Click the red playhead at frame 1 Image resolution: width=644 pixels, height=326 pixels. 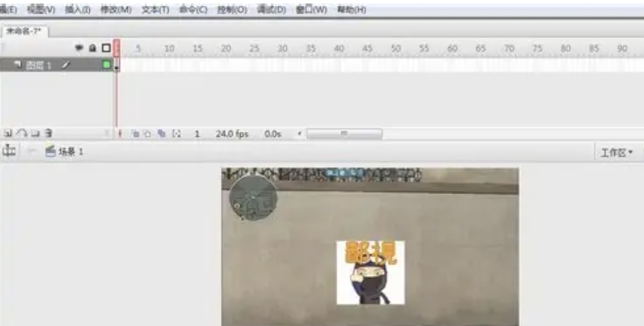tap(117, 48)
